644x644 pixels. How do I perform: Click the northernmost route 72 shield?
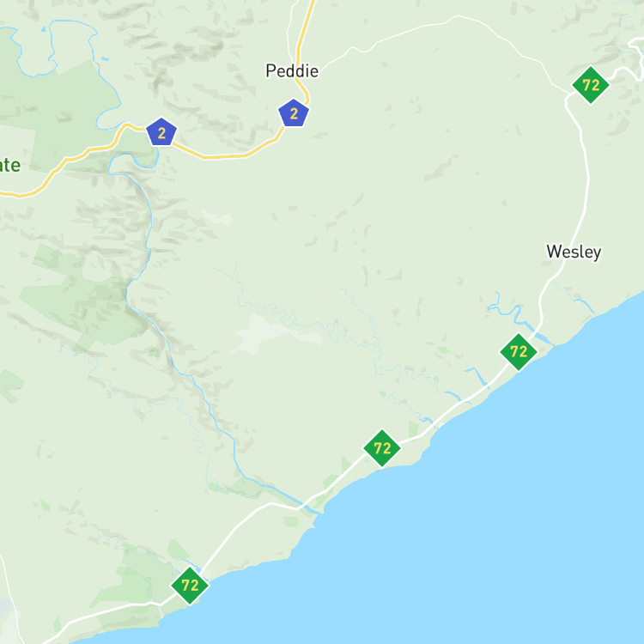coord(591,85)
